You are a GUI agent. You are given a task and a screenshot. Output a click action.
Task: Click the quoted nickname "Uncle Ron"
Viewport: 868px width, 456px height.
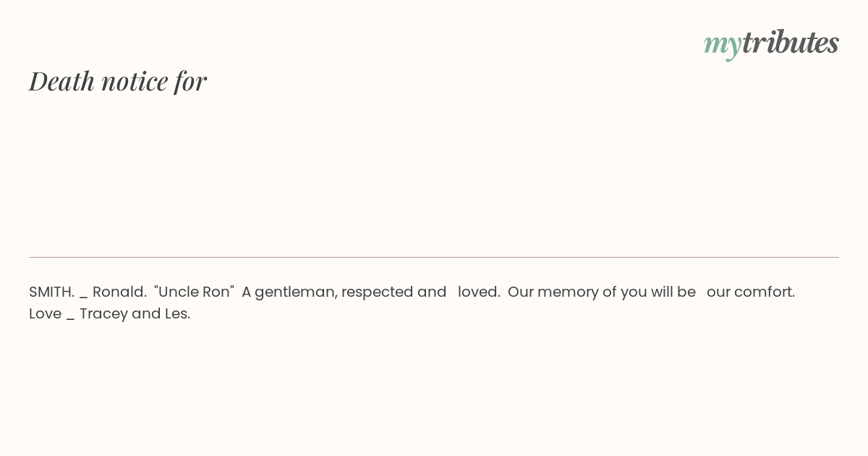click(x=194, y=292)
